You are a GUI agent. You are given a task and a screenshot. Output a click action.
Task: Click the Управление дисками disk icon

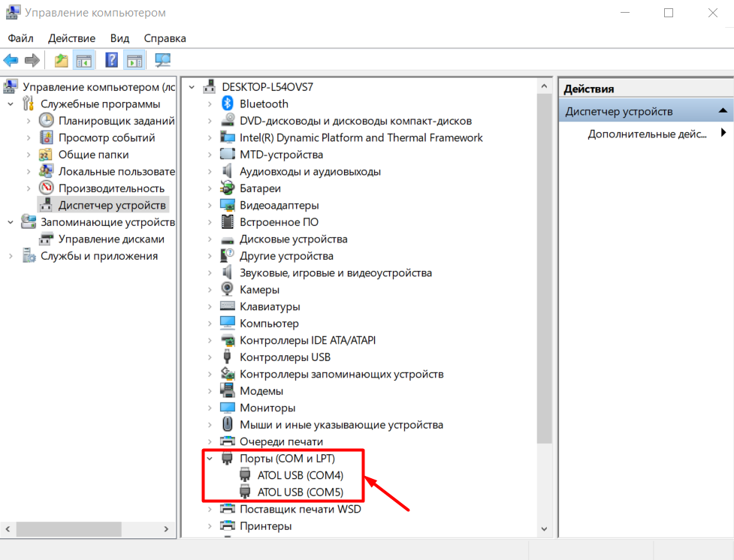pyautogui.click(x=47, y=239)
